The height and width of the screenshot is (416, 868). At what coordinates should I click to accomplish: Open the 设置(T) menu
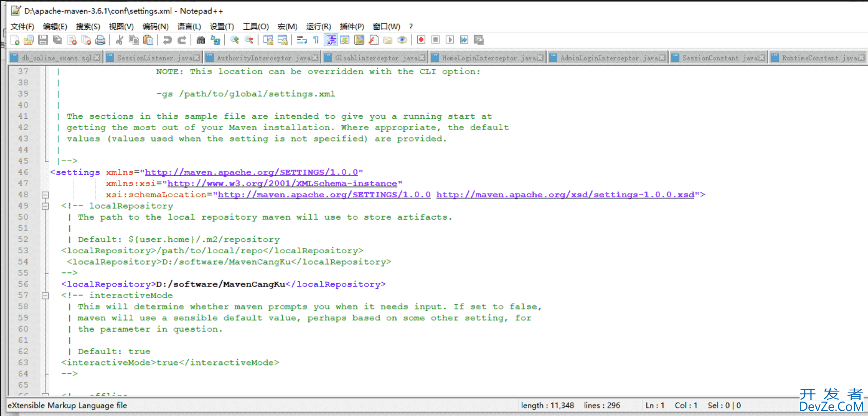tap(222, 27)
